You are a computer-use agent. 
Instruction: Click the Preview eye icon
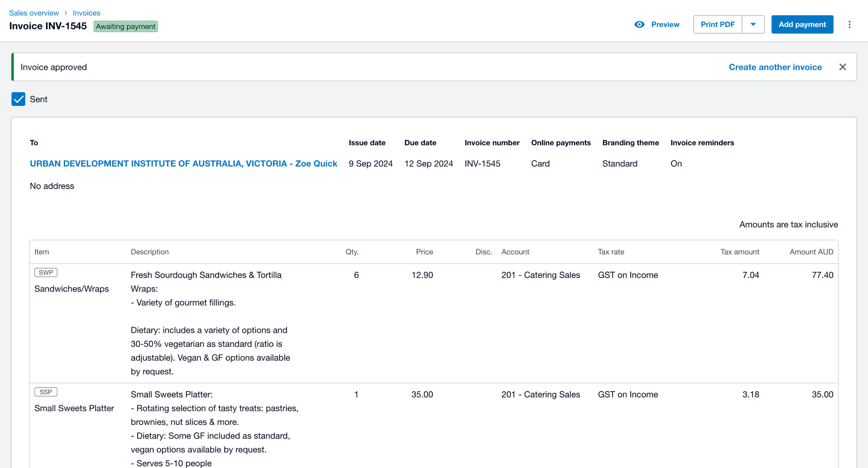[x=639, y=24]
